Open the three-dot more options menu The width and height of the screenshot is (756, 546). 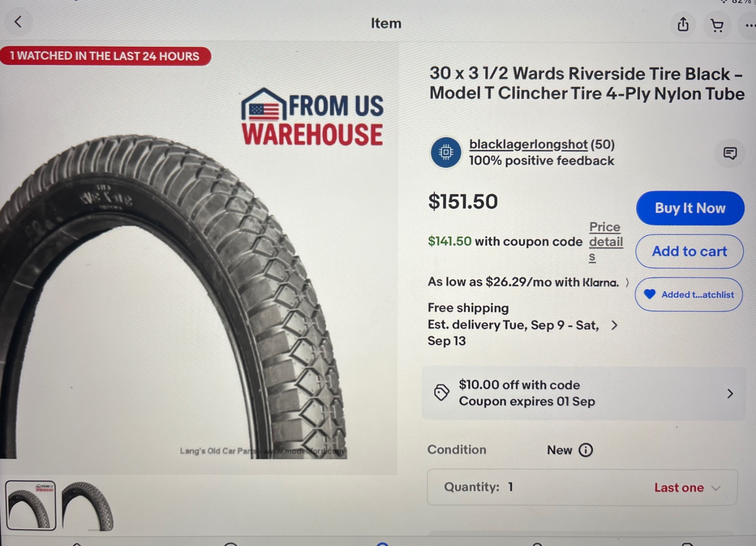(750, 26)
